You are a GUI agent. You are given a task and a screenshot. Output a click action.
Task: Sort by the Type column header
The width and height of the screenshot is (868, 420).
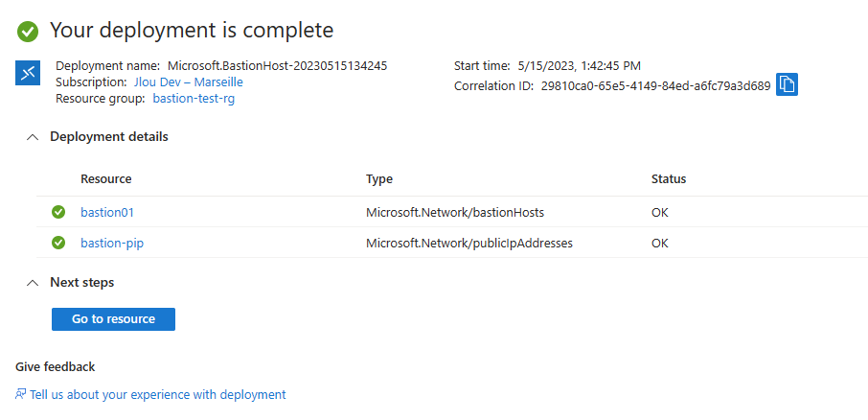click(379, 179)
